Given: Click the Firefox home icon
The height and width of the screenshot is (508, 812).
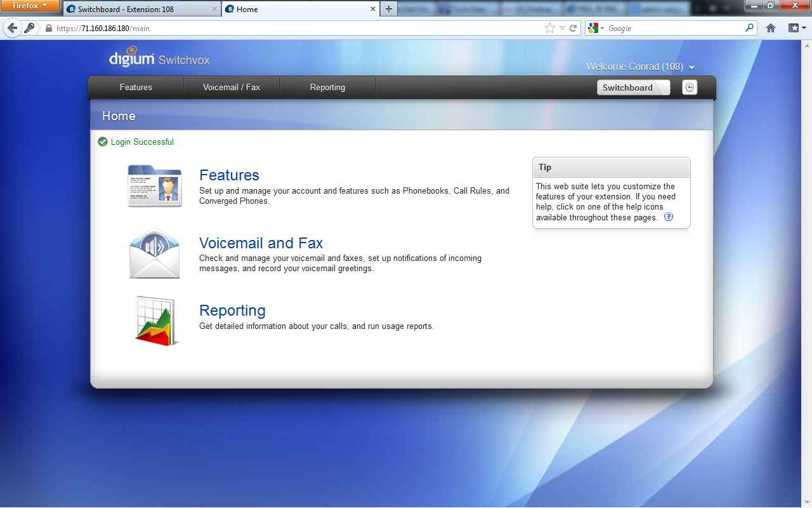Looking at the screenshot, I should coord(771,28).
